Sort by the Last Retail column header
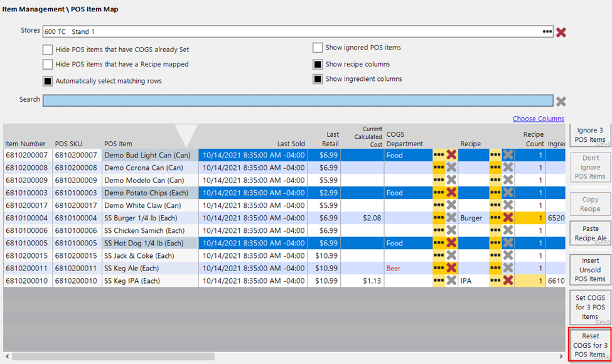Image resolution: width=612 pixels, height=364 pixels. click(x=330, y=139)
